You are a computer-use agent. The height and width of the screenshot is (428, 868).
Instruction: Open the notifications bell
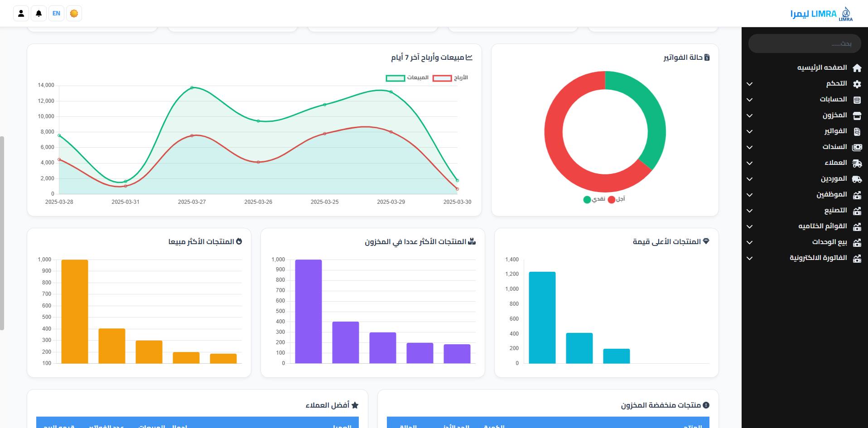(x=39, y=14)
